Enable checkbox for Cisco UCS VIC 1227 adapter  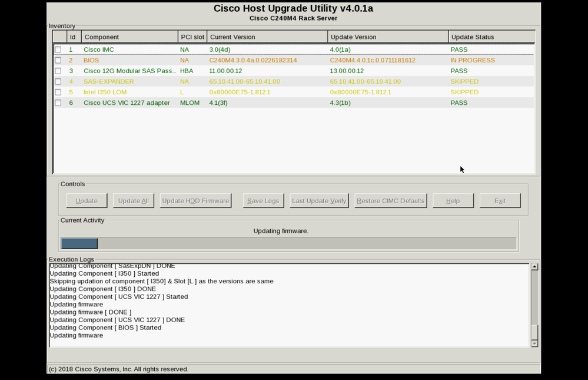click(58, 103)
